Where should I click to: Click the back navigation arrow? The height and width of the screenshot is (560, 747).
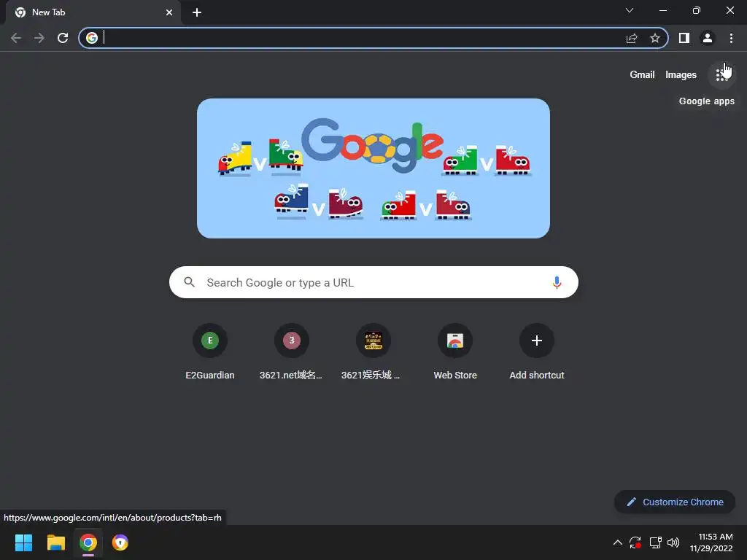[x=16, y=38]
